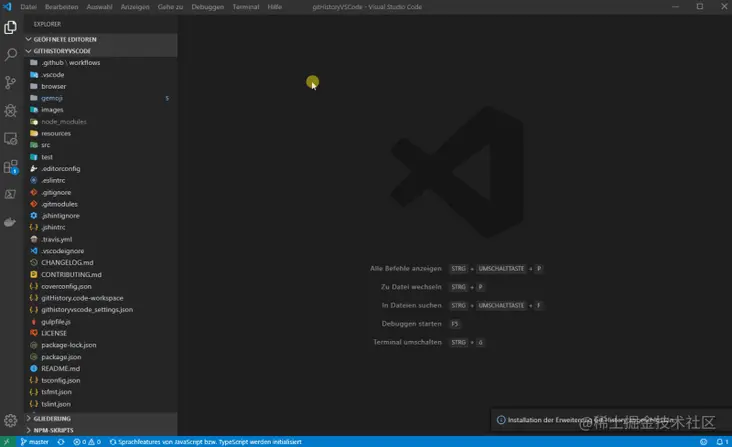Expand the images folder
Screen dimensions: 732x447
click(x=101, y=110)
